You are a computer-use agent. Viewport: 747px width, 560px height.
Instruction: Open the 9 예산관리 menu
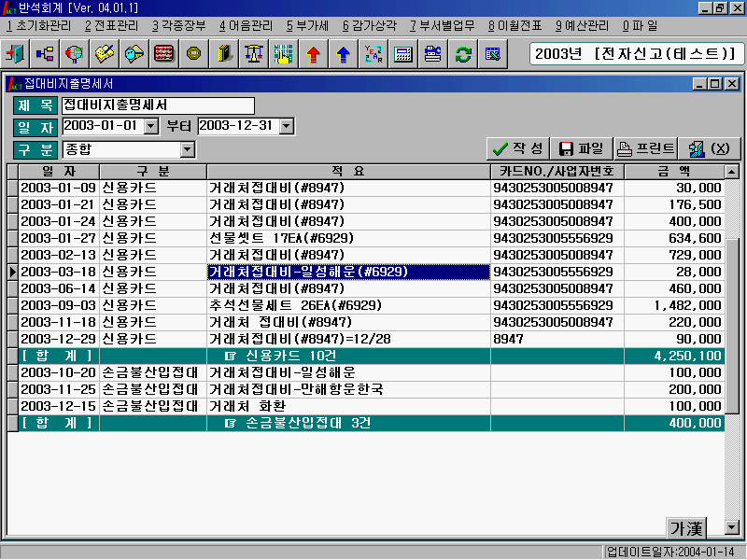click(x=582, y=26)
